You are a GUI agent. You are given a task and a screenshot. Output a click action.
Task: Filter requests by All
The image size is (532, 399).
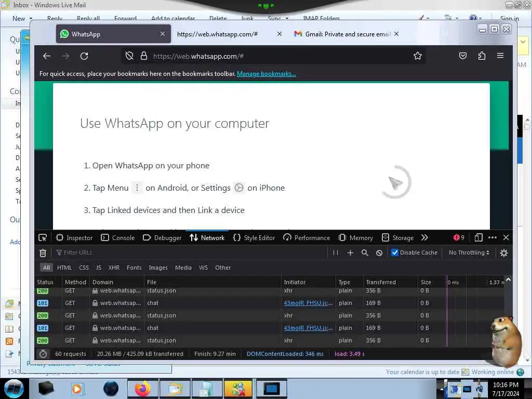pos(46,268)
